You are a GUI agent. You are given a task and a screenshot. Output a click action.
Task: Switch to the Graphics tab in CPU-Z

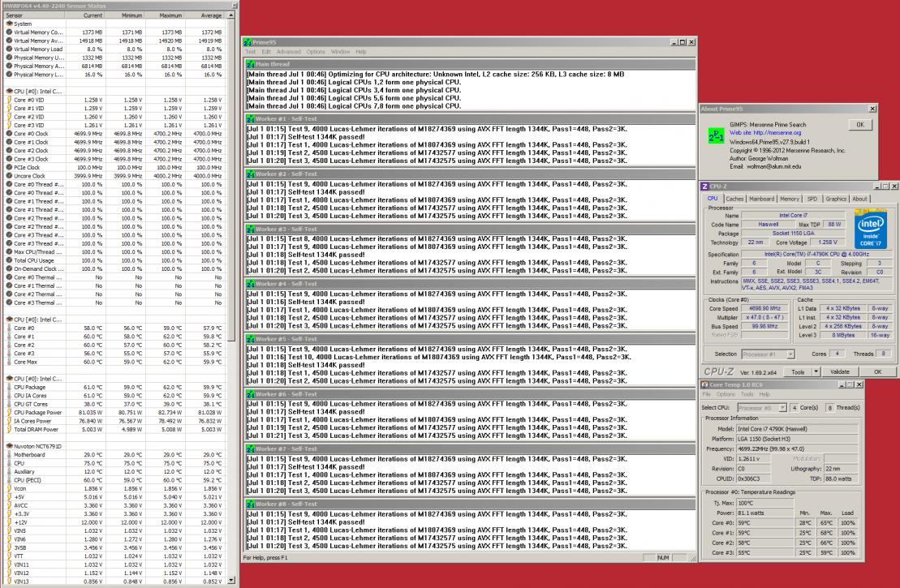click(836, 199)
